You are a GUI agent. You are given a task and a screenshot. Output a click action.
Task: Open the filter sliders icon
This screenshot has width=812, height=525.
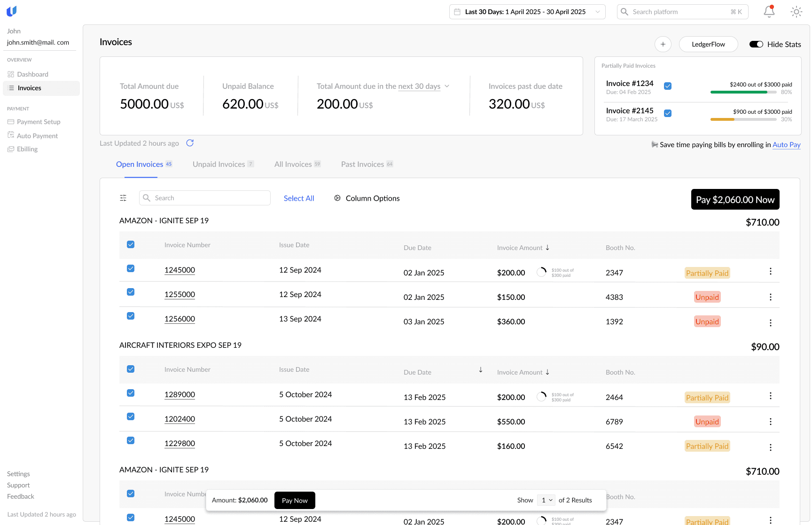point(123,198)
